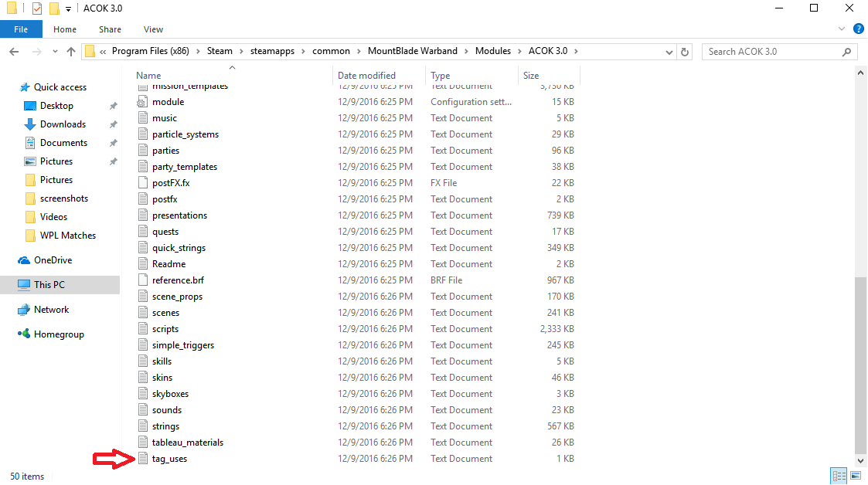Select the quick_strings file name
Viewport: 868px width, 485px height.
pyautogui.click(x=179, y=248)
